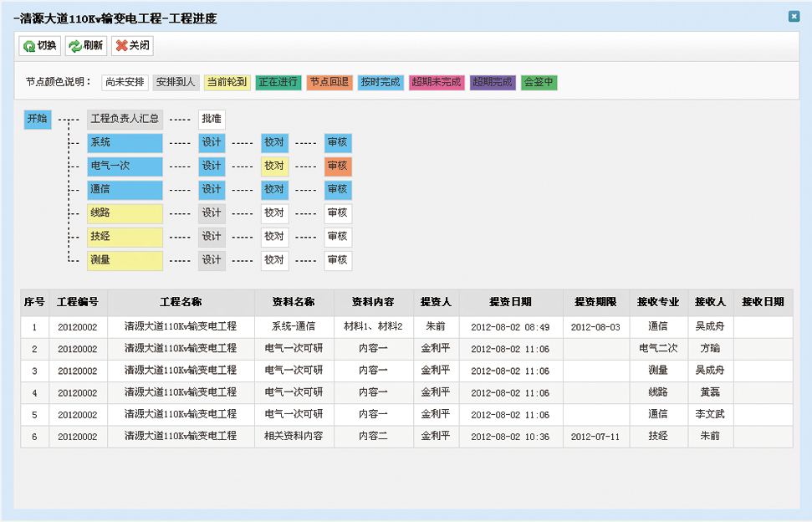This screenshot has height=522, width=812.
Task: Click the 超期未完成 legend color swatch
Action: tap(437, 83)
